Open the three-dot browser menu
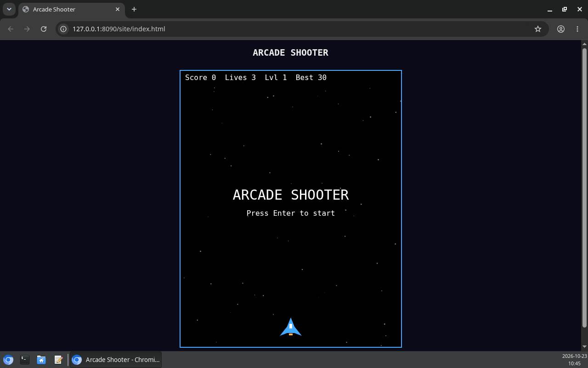 [x=577, y=29]
